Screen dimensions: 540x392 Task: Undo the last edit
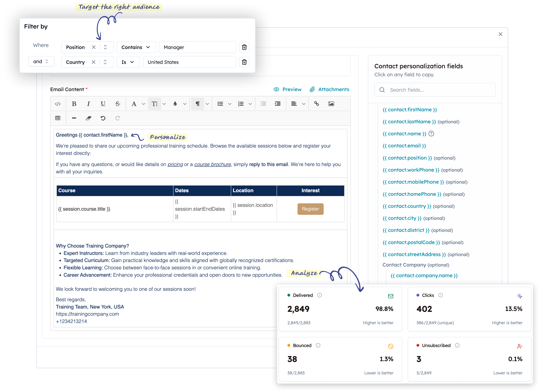pos(103,118)
